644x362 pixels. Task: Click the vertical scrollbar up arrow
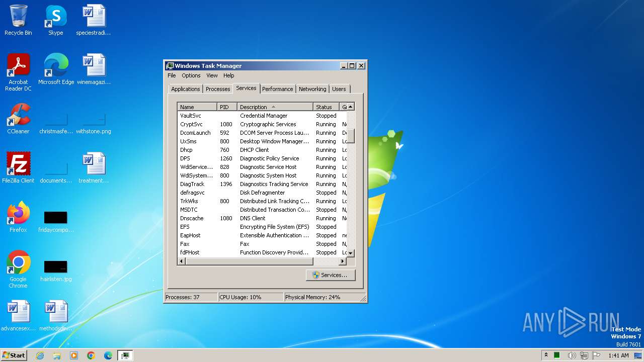coord(351,107)
